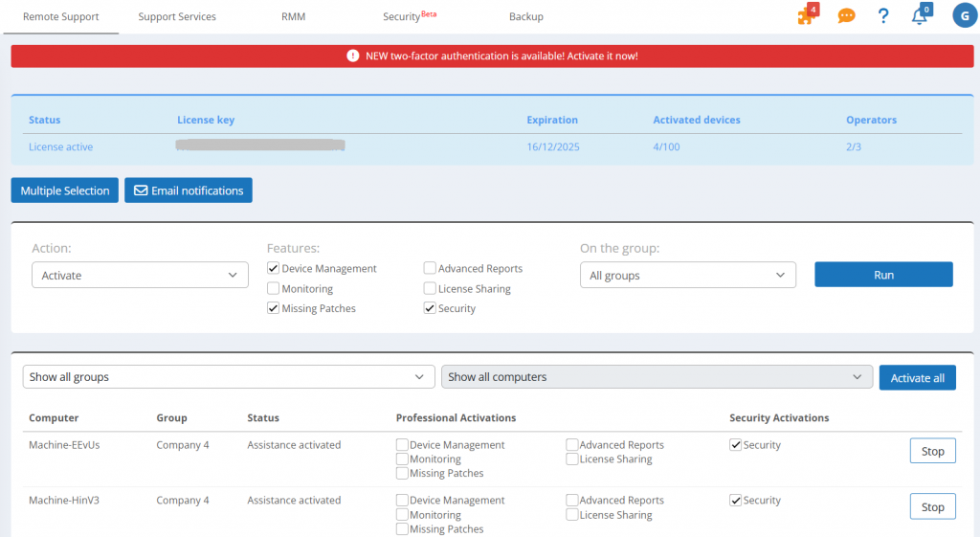This screenshot has width=980, height=537.
Task: Enable the Monitoring feature checkbox
Action: coord(274,289)
